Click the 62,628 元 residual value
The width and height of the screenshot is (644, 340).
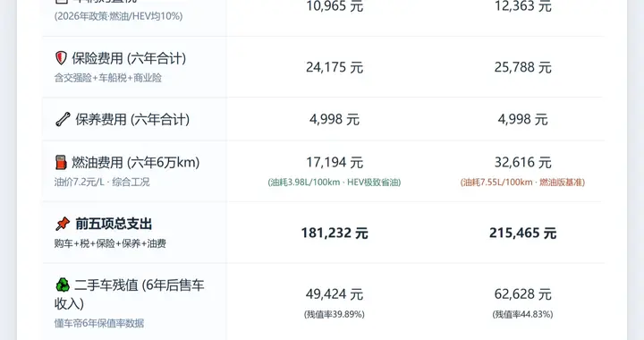pyautogui.click(x=522, y=294)
